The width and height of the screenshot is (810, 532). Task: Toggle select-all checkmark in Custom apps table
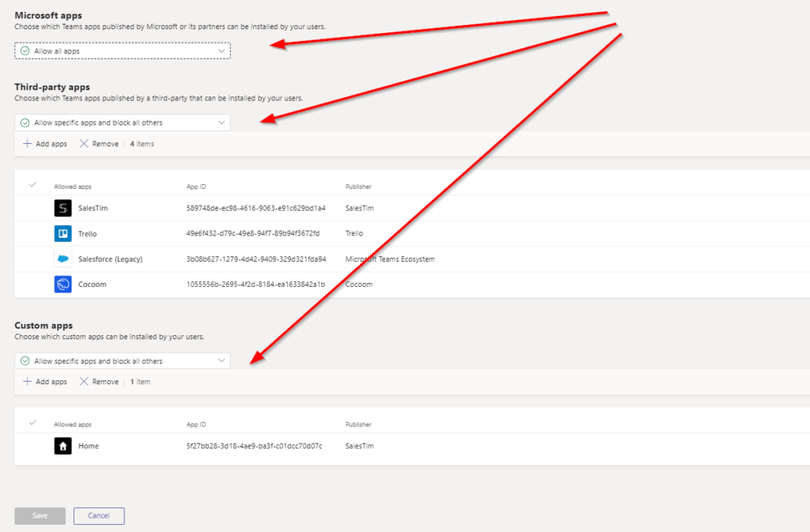32,423
